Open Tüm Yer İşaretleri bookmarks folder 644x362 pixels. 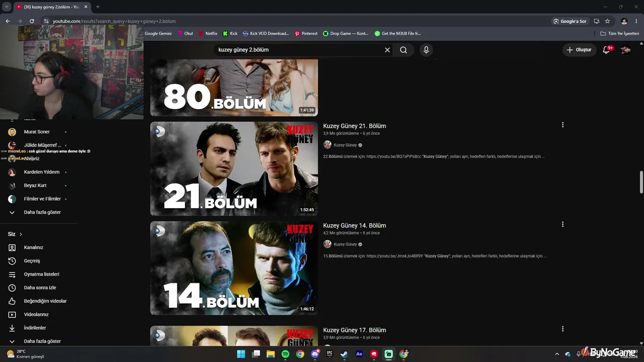620,34
